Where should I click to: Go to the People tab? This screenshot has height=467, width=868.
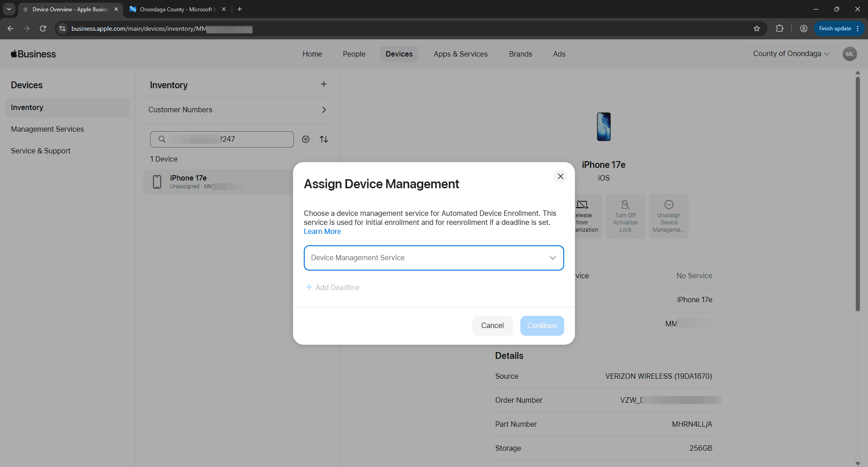pos(354,54)
